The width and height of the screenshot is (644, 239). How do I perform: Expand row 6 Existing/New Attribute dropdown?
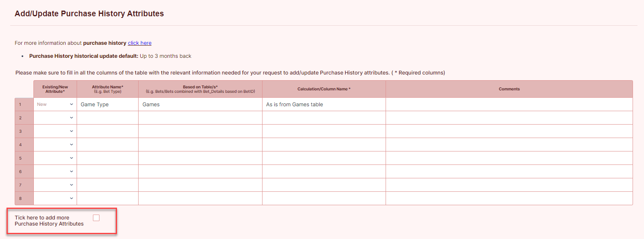55,171
